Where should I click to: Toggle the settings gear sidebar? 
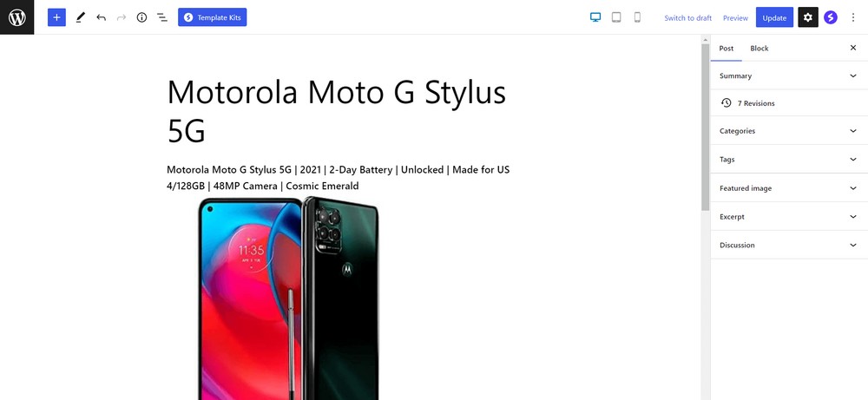pyautogui.click(x=807, y=17)
